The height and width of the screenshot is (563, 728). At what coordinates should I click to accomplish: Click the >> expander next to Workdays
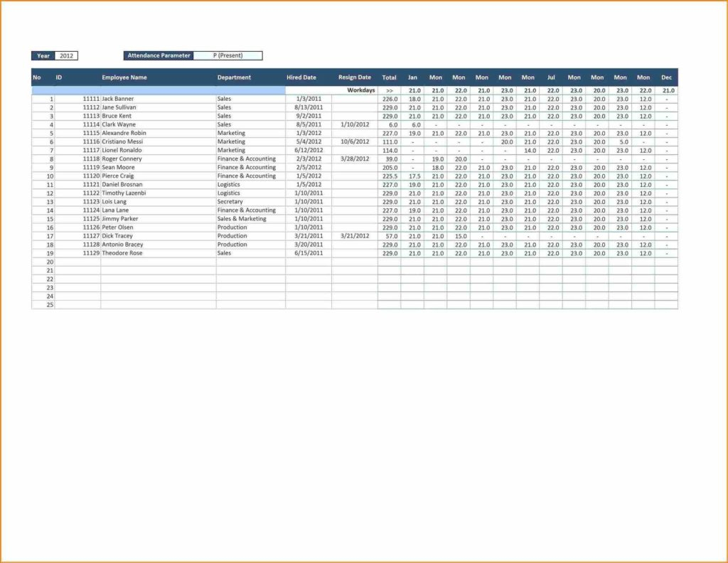click(389, 90)
